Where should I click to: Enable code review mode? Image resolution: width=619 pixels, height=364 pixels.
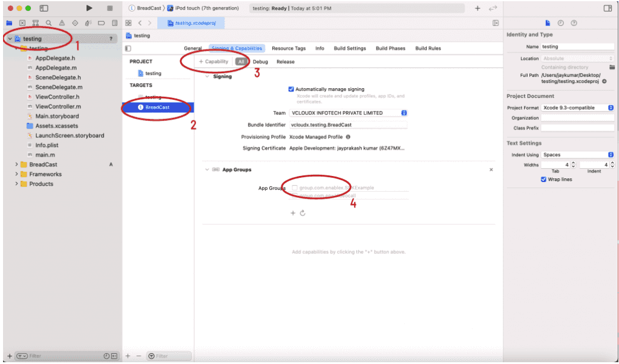[x=493, y=8]
